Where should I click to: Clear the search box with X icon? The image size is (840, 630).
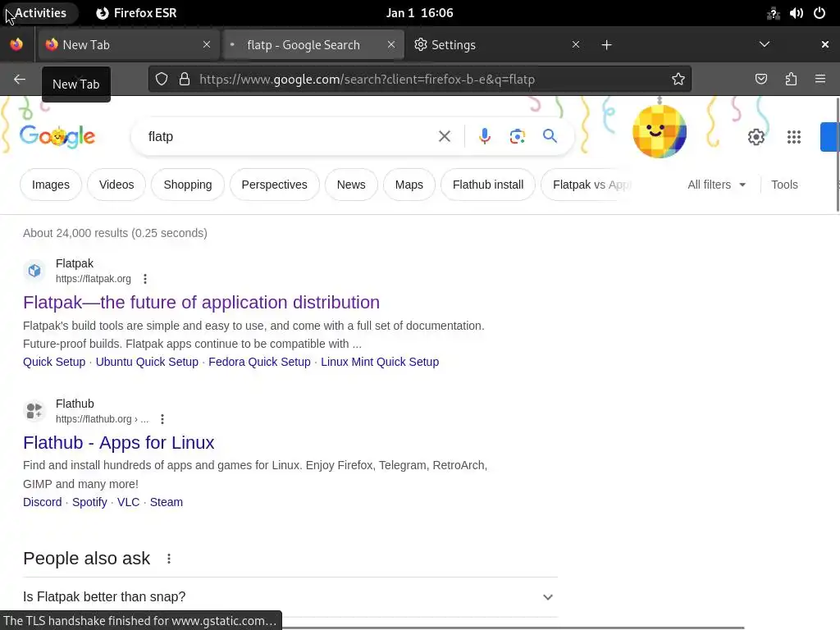click(x=444, y=137)
